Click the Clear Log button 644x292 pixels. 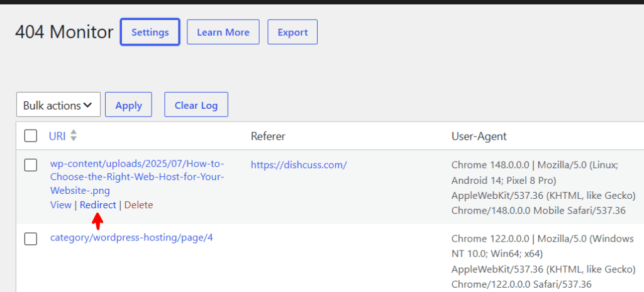pyautogui.click(x=196, y=105)
